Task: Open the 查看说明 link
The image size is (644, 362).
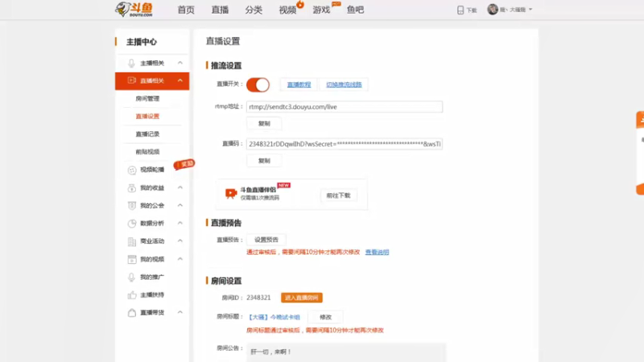Action: coord(377,252)
